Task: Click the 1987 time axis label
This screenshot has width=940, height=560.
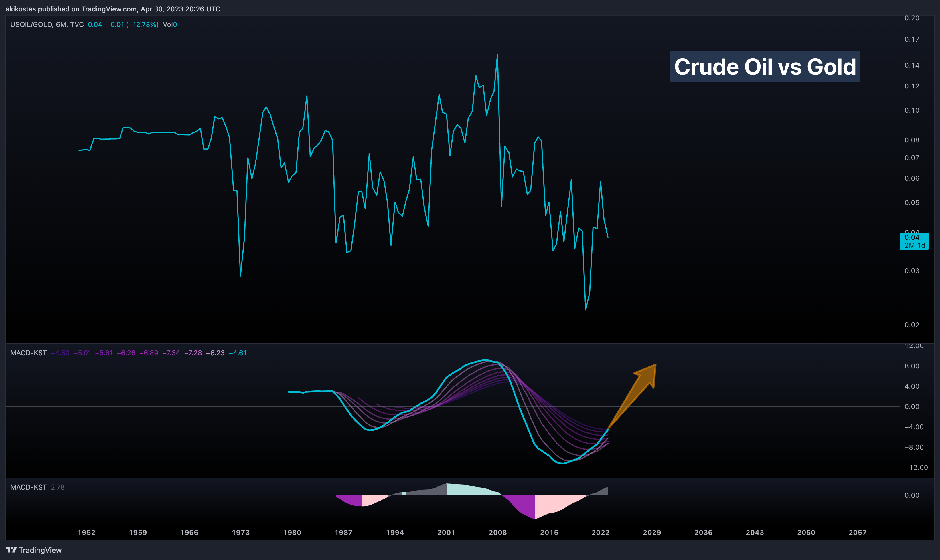Action: point(344,533)
